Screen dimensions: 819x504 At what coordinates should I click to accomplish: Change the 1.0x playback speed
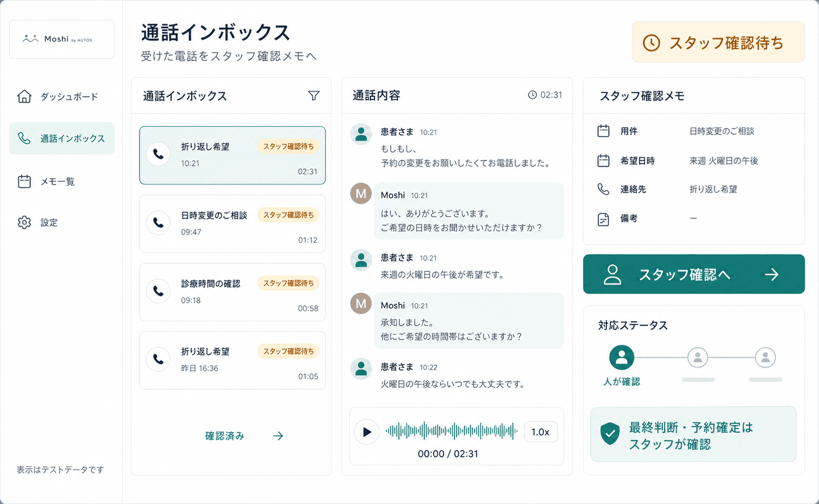(540, 432)
